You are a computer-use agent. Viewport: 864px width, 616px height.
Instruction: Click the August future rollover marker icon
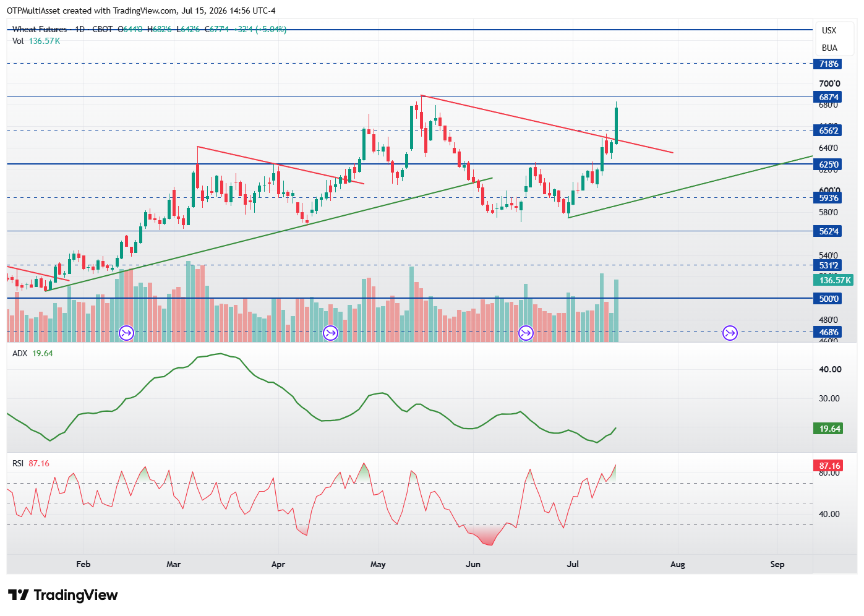(x=730, y=333)
